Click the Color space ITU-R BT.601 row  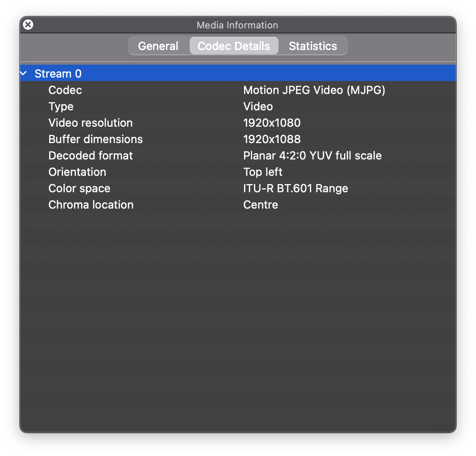click(172, 188)
